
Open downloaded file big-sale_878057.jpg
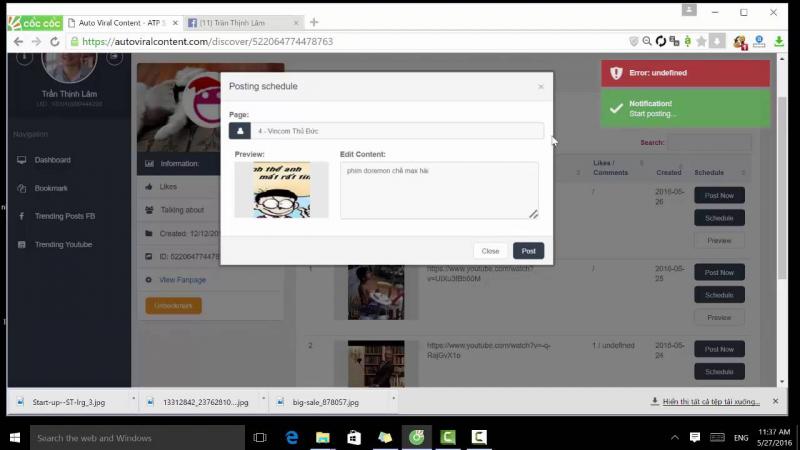326,402
